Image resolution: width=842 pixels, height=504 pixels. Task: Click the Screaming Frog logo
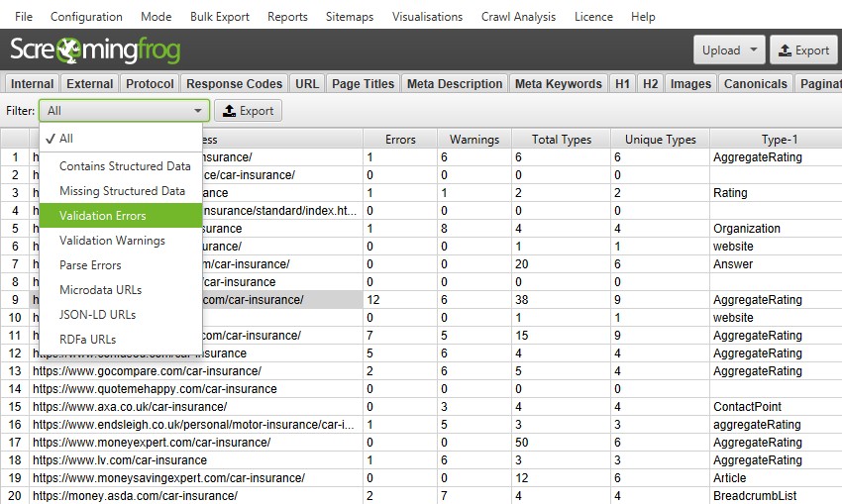pyautogui.click(x=104, y=50)
